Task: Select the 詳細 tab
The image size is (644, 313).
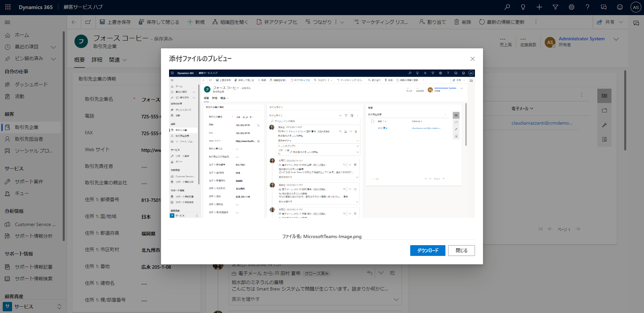Action: click(x=97, y=60)
